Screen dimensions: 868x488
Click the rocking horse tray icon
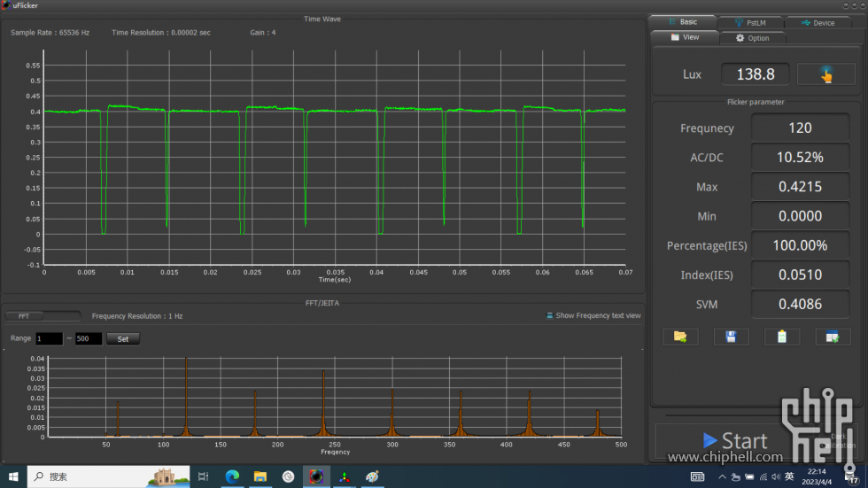(736, 477)
